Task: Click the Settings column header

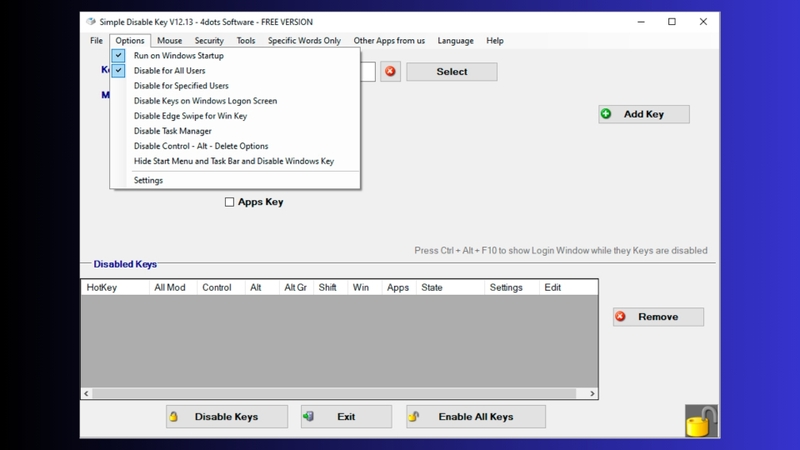Action: (x=512, y=288)
